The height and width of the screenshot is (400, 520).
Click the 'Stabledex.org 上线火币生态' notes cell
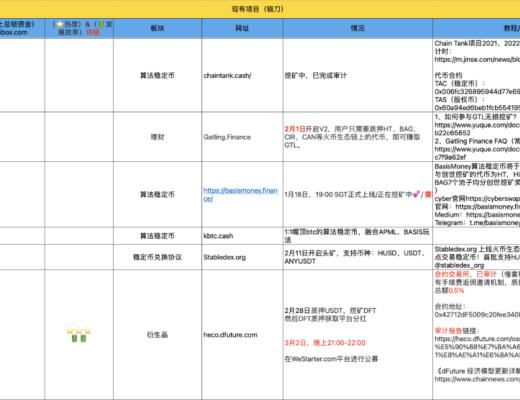tap(476, 257)
